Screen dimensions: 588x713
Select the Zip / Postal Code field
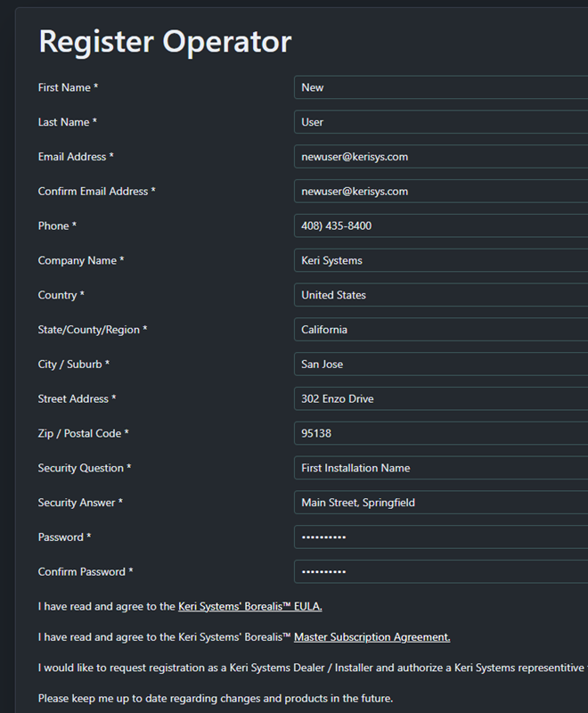coord(441,433)
